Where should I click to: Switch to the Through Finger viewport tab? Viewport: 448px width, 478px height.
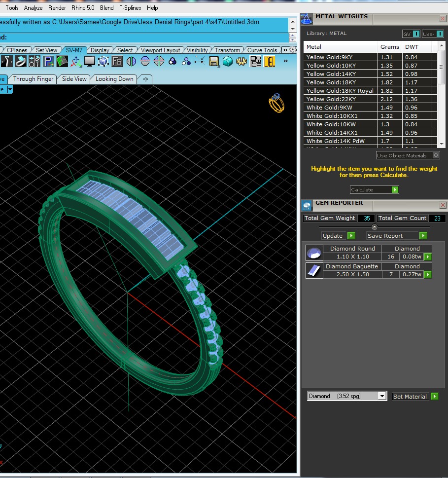[x=33, y=79]
